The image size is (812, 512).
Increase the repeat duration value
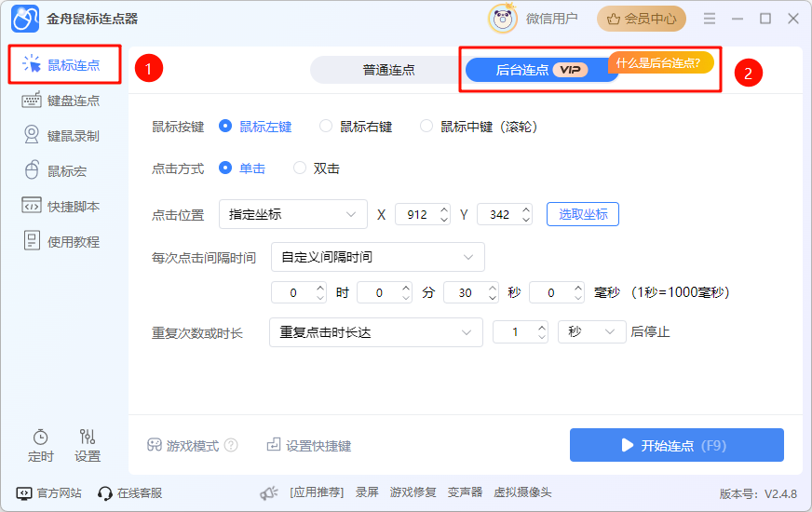542,327
